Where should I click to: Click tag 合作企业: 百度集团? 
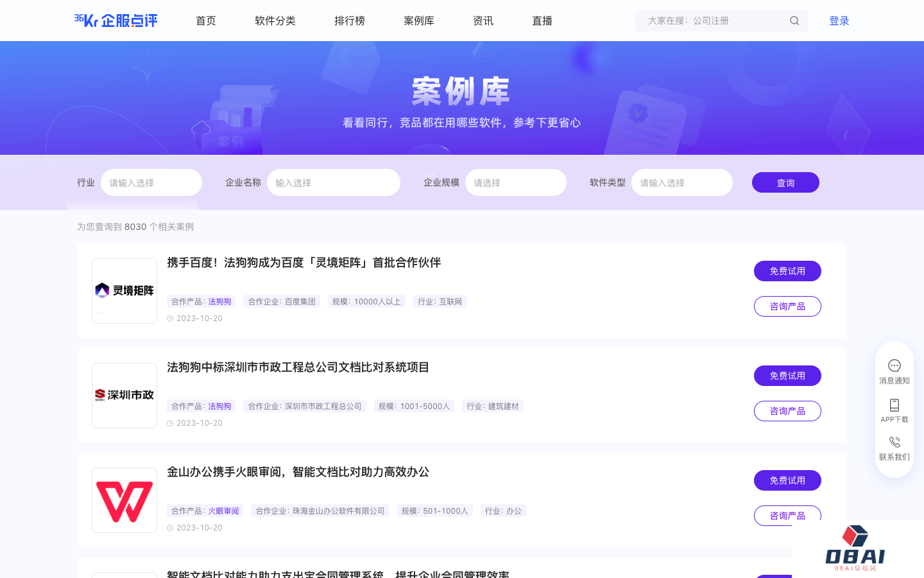[x=282, y=302]
